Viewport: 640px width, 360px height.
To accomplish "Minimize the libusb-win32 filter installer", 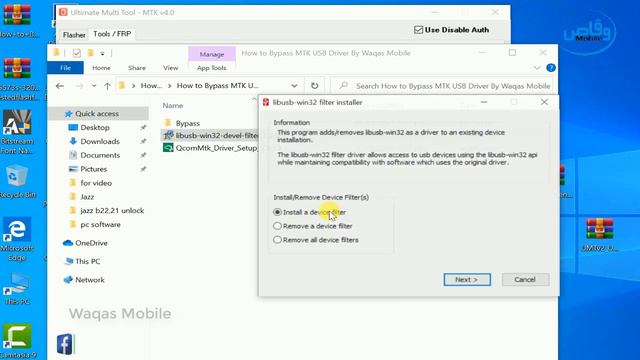I will click(484, 102).
